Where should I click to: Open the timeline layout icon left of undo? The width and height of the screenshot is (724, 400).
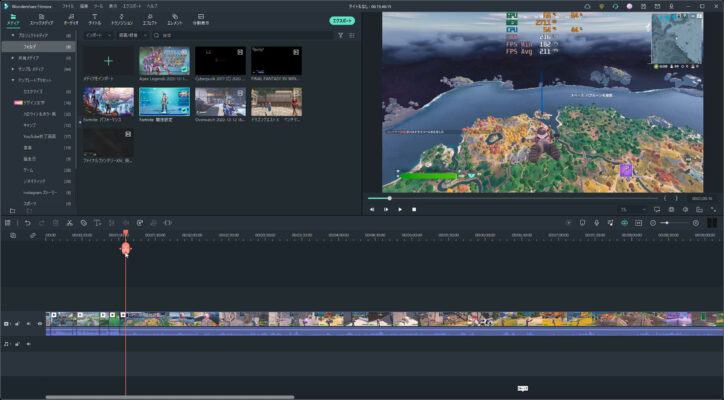tap(8, 223)
